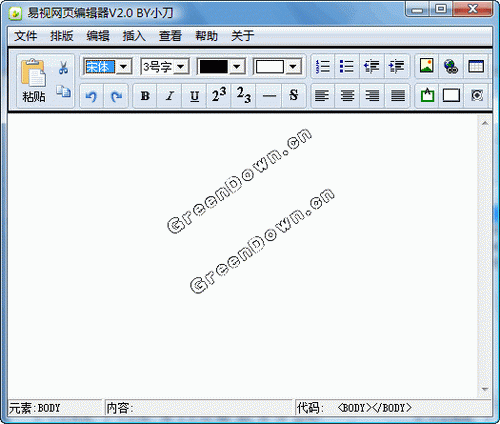This screenshot has height=424, width=500.
Task: Insert a hyperlink with globe icon
Action: point(451,66)
